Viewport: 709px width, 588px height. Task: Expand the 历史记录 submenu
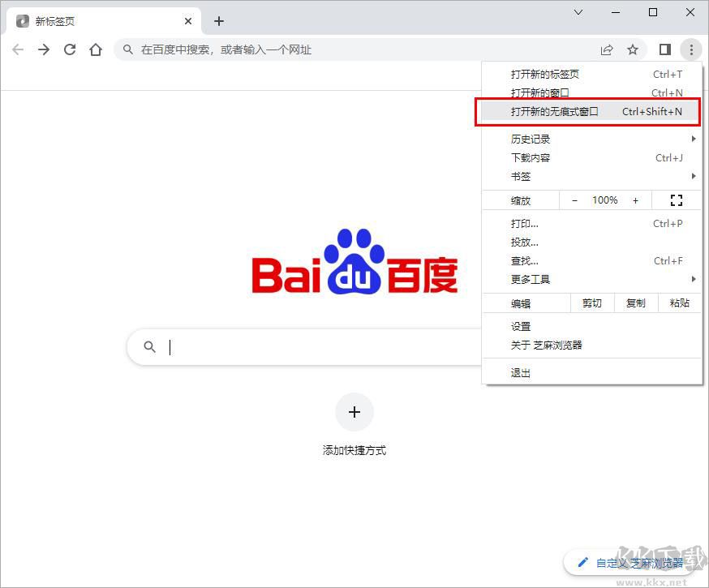click(x=592, y=139)
